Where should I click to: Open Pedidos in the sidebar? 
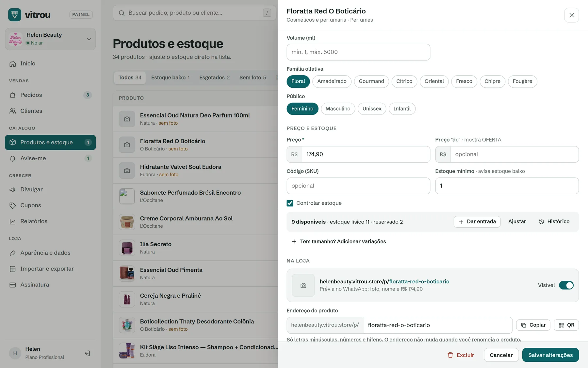click(x=50, y=95)
